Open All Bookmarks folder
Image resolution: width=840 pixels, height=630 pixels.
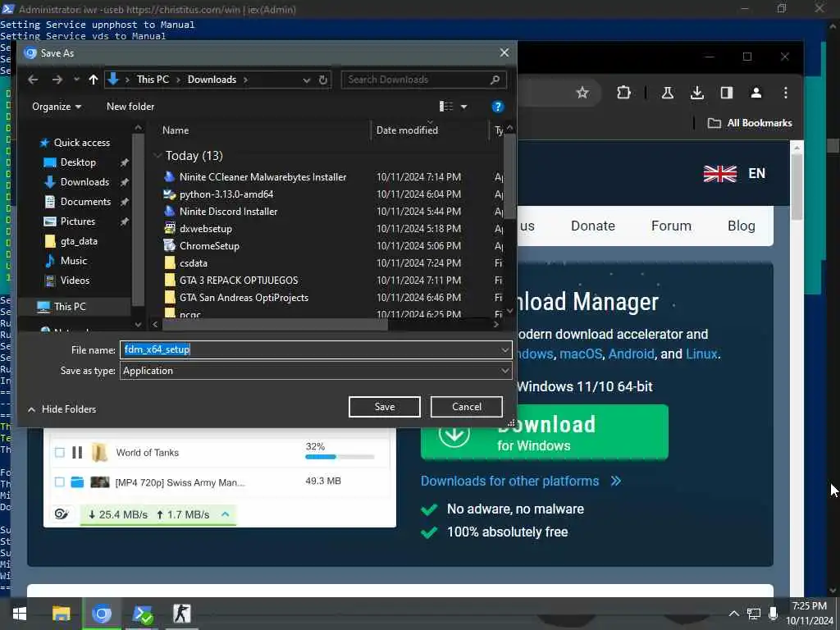(x=750, y=123)
